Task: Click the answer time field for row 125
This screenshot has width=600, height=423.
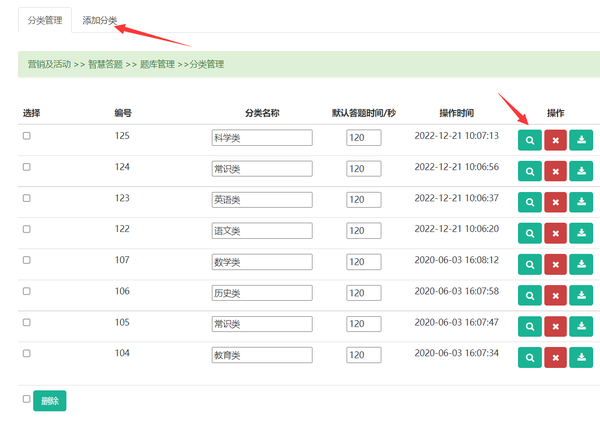Action: (364, 138)
